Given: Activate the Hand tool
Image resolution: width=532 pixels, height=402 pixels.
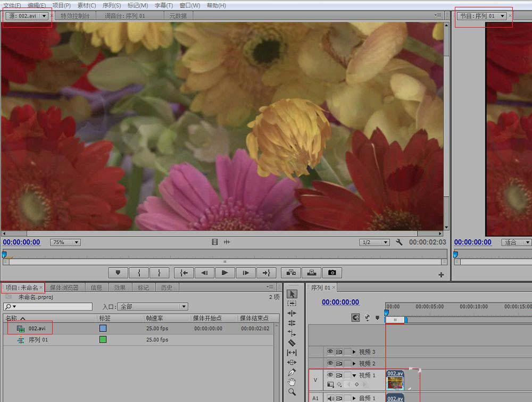Looking at the screenshot, I should tap(292, 382).
